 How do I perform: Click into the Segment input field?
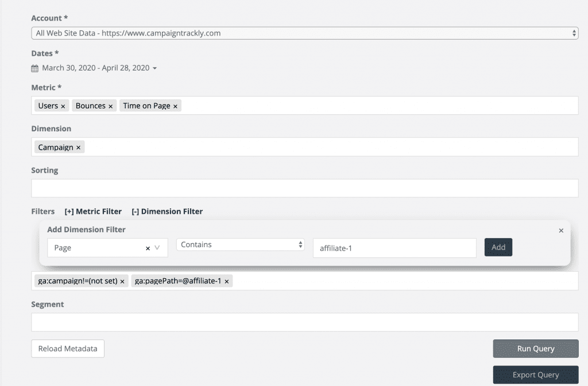(x=304, y=322)
